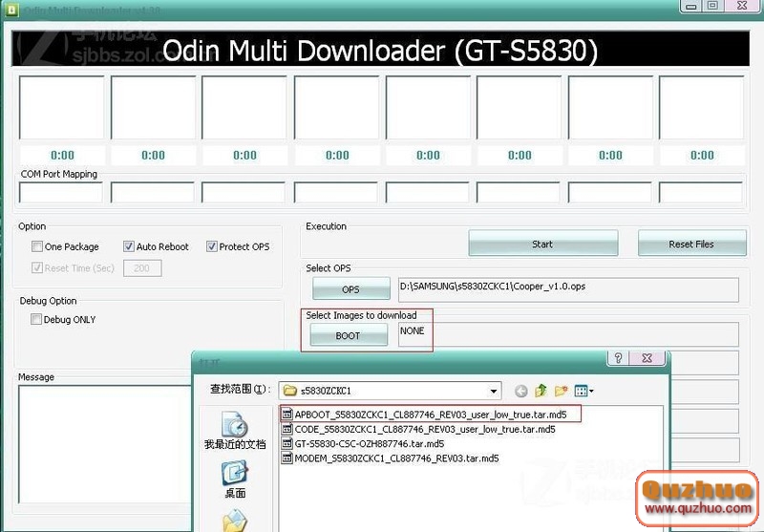Click the s5830ZCKC1 folder icon in the look-in box
Image resolution: width=764 pixels, height=532 pixels.
290,391
